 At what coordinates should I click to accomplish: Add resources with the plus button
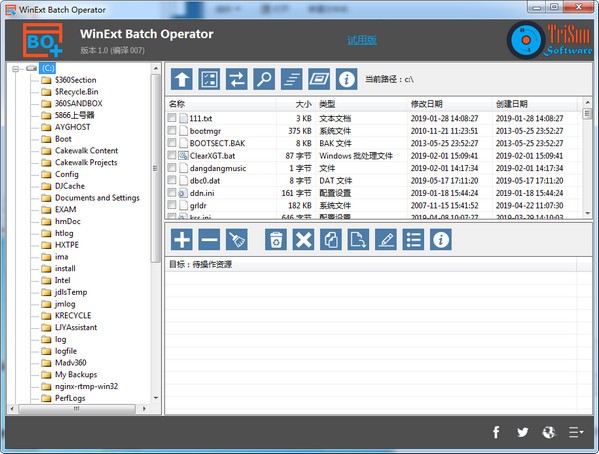[x=181, y=240]
